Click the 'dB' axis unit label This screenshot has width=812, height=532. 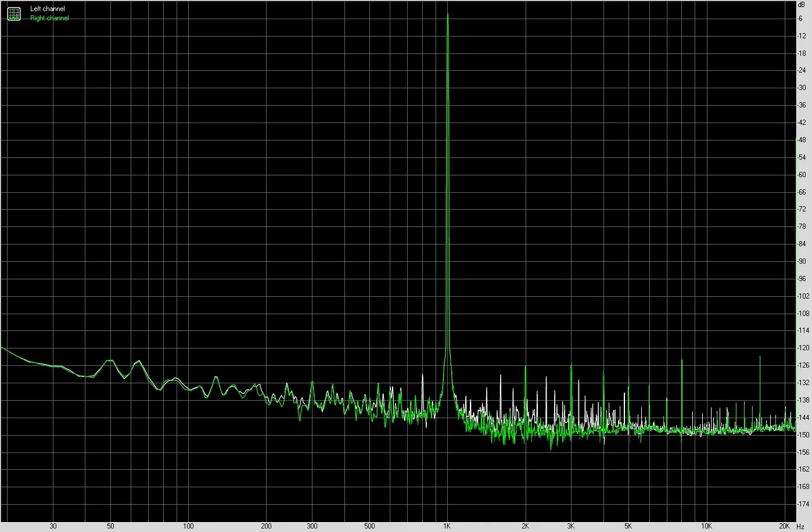802,5
